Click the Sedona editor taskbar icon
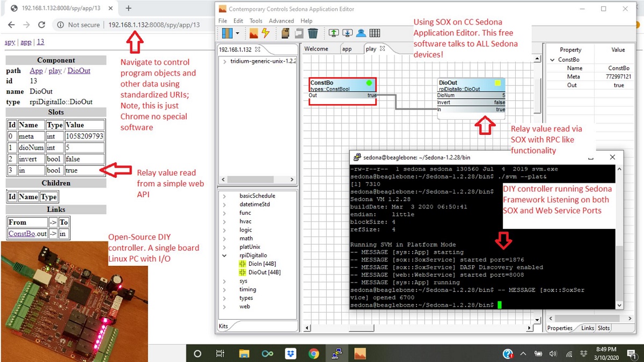Image resolution: width=644 pixels, height=362 pixels. 361,353
